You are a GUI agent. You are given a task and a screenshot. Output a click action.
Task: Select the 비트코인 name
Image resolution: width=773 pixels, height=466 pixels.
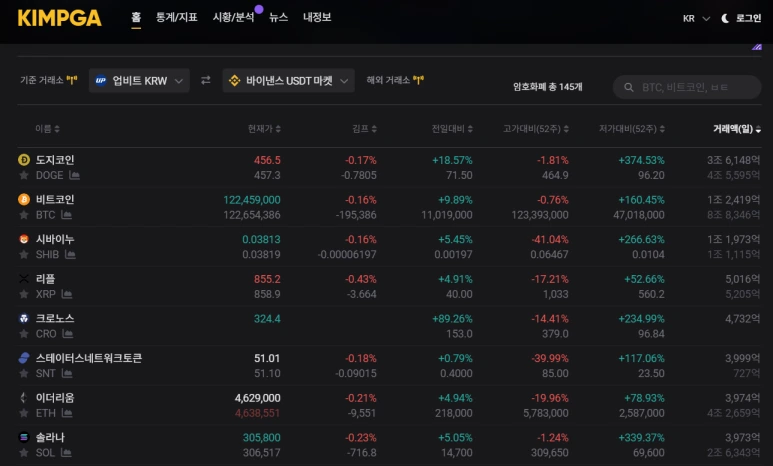(x=55, y=199)
